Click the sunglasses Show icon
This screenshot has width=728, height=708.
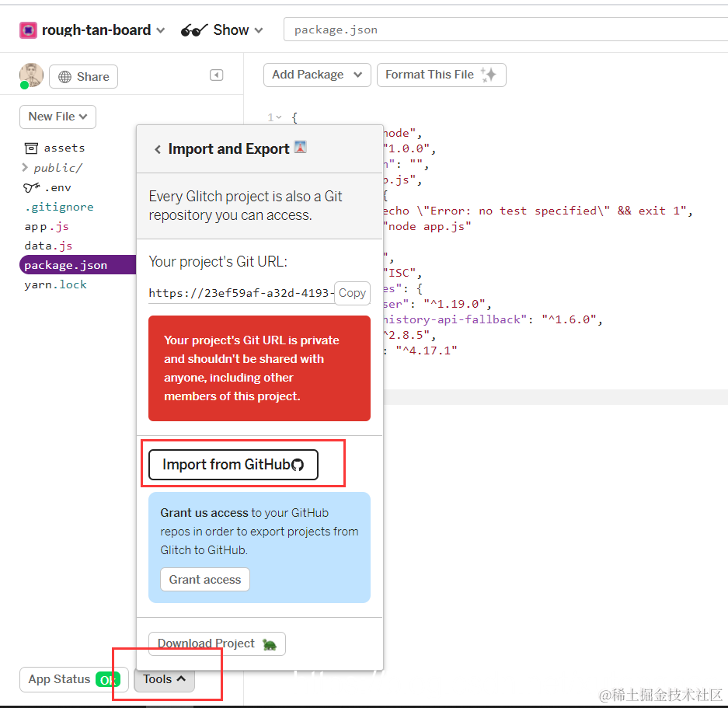193,30
